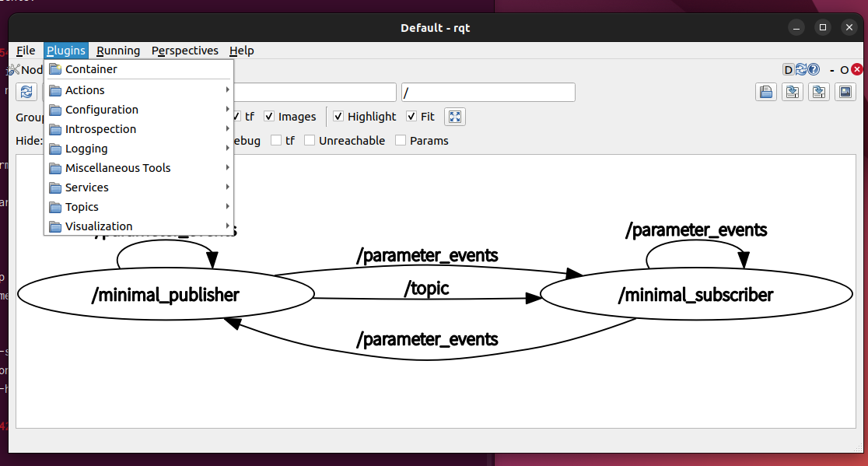Select the /minimal_publisher node in graph
868x466 pixels.
(x=166, y=295)
